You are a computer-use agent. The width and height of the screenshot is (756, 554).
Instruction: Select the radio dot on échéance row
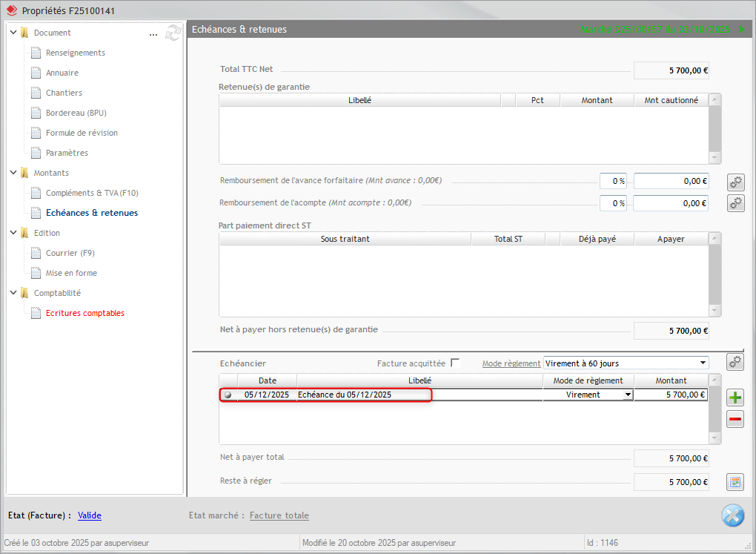click(228, 395)
